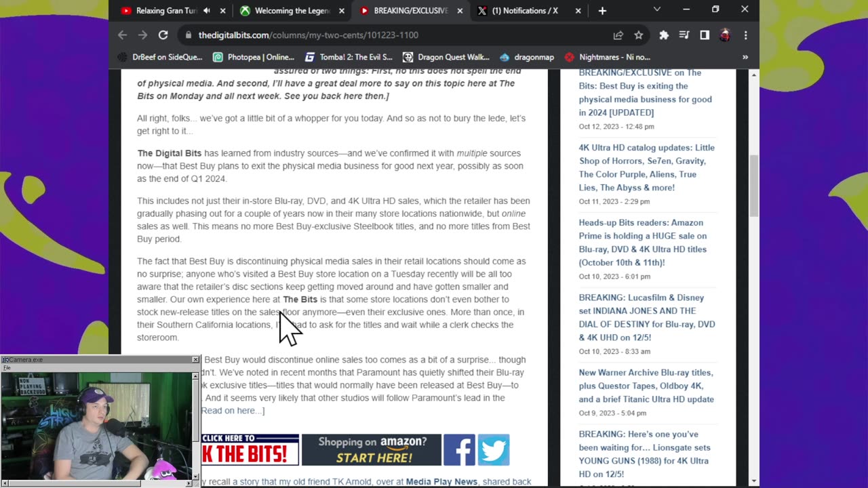This screenshot has height=488, width=868.
Task: Open Indiana Jones Dial of Destiny link
Action: click(x=646, y=317)
